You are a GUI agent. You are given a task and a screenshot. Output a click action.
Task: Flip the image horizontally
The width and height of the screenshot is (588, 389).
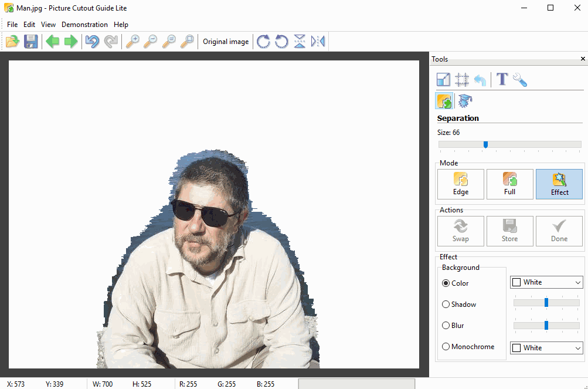point(318,41)
